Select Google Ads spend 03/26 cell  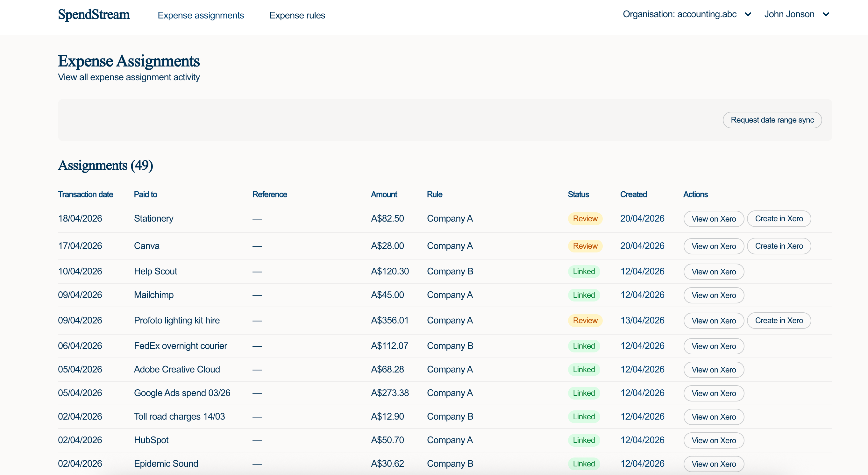182,393
